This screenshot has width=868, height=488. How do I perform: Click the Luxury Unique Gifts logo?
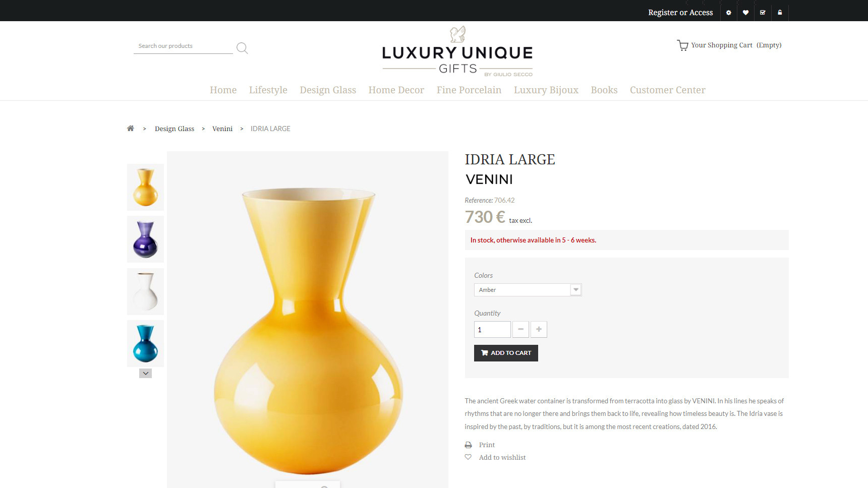tap(457, 51)
